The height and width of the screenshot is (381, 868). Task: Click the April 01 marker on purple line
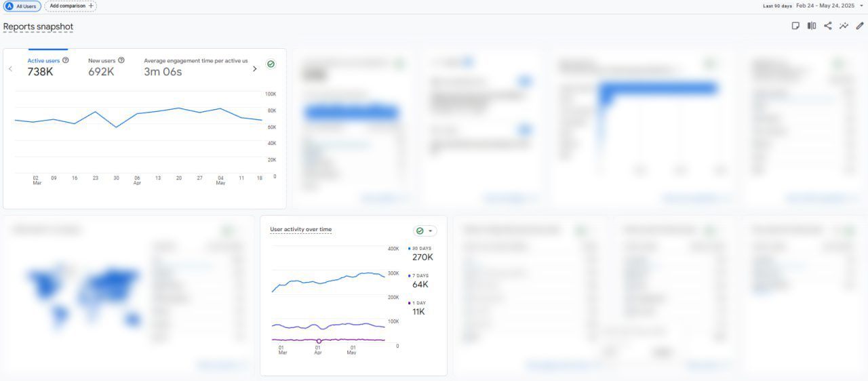(319, 341)
